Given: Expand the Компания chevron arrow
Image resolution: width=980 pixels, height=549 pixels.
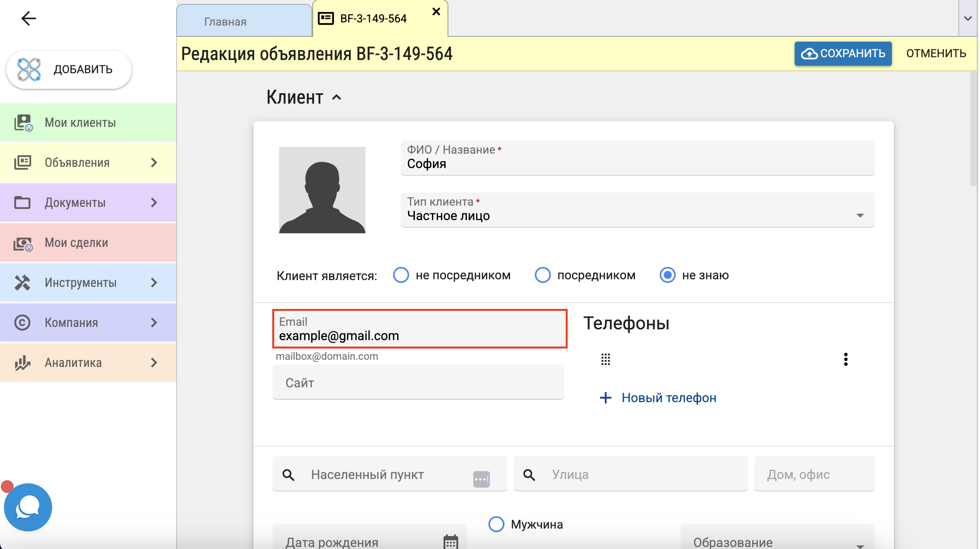Looking at the screenshot, I should pos(154,323).
